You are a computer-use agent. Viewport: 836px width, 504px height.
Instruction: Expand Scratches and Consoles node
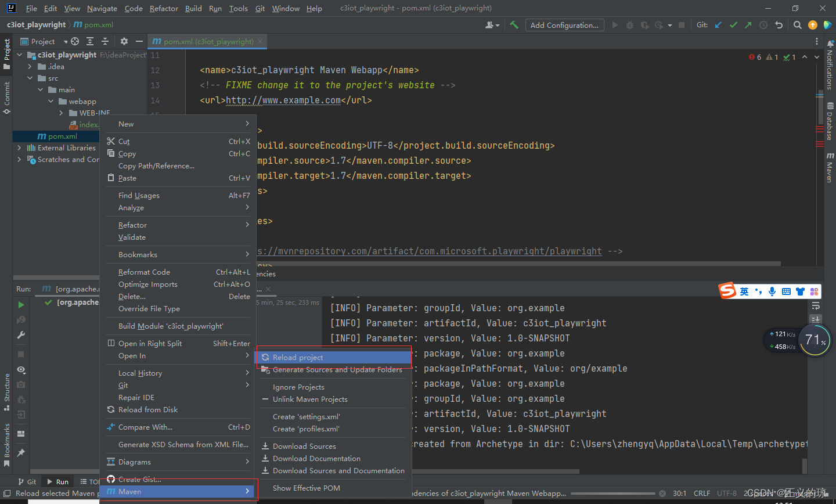(20, 160)
